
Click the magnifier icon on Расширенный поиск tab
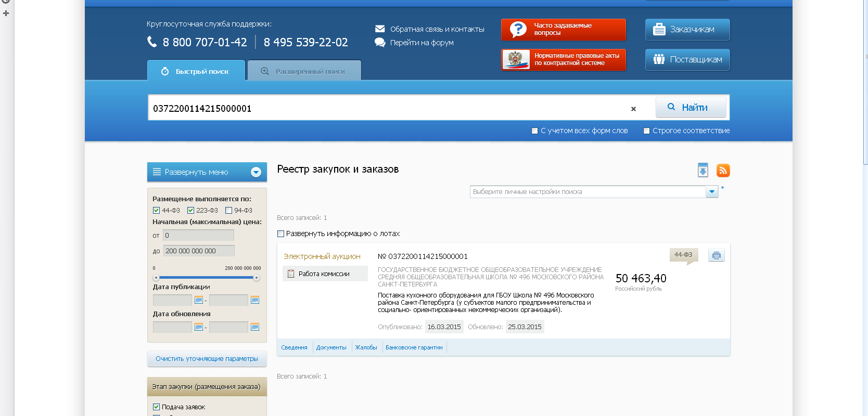coord(265,71)
